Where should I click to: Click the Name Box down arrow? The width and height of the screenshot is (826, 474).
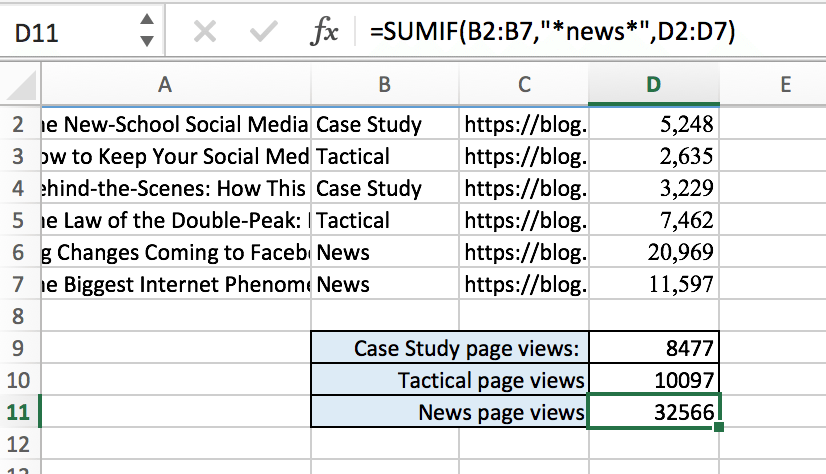[147, 41]
